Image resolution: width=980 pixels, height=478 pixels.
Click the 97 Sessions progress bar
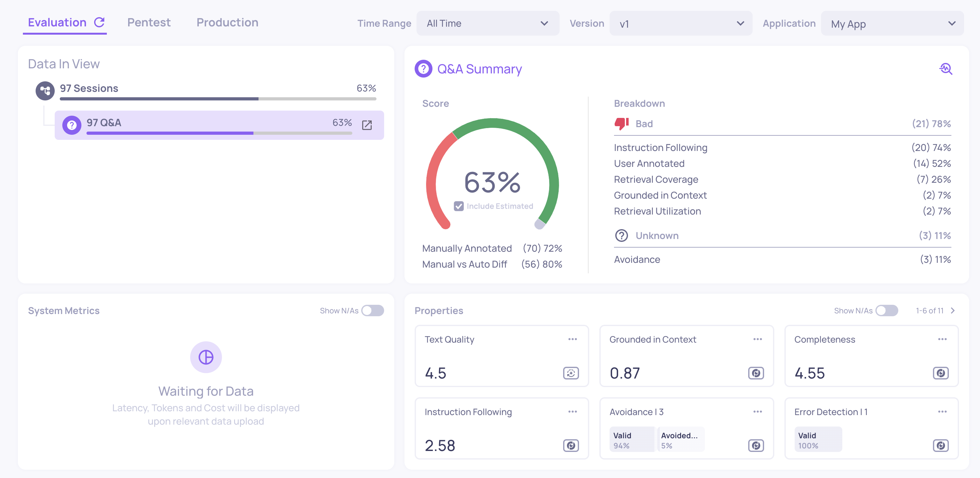[217, 99]
